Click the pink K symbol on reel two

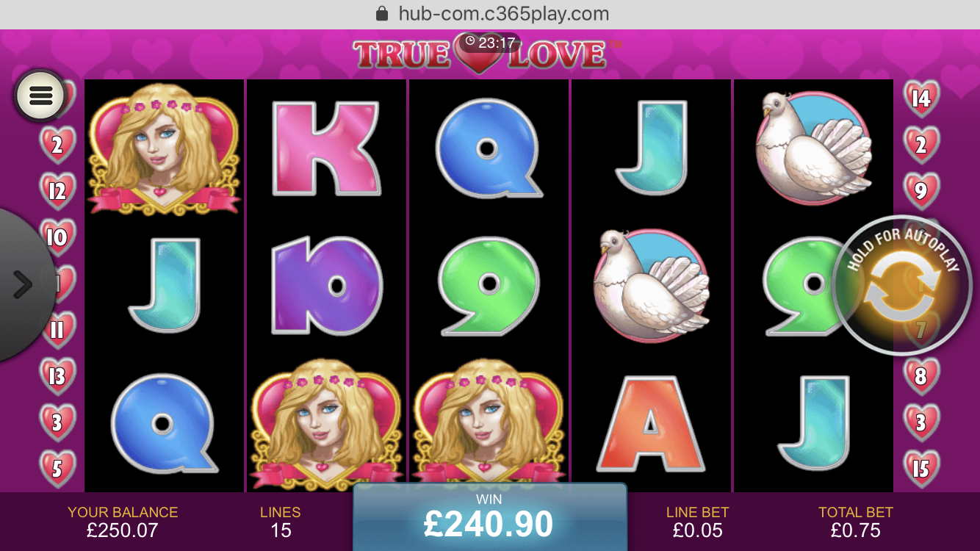click(x=326, y=148)
